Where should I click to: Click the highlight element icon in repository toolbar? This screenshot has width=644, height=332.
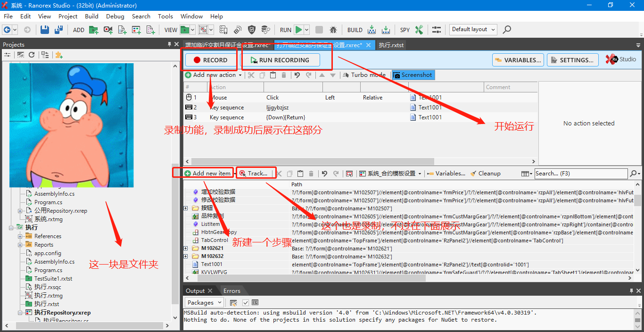349,174
